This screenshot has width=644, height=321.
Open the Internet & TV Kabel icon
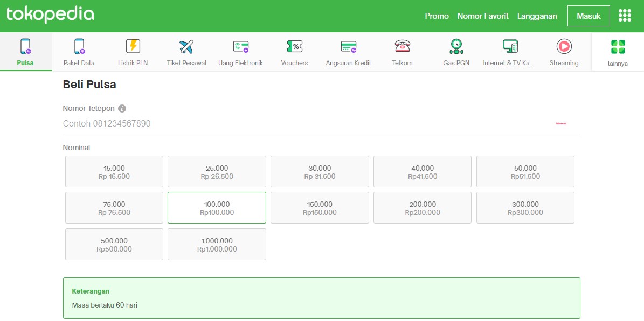510,46
